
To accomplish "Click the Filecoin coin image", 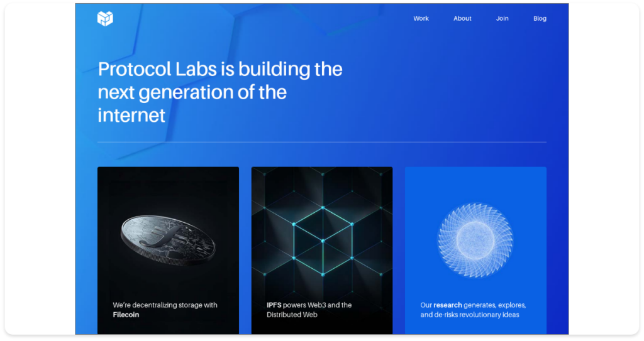I will (x=168, y=240).
